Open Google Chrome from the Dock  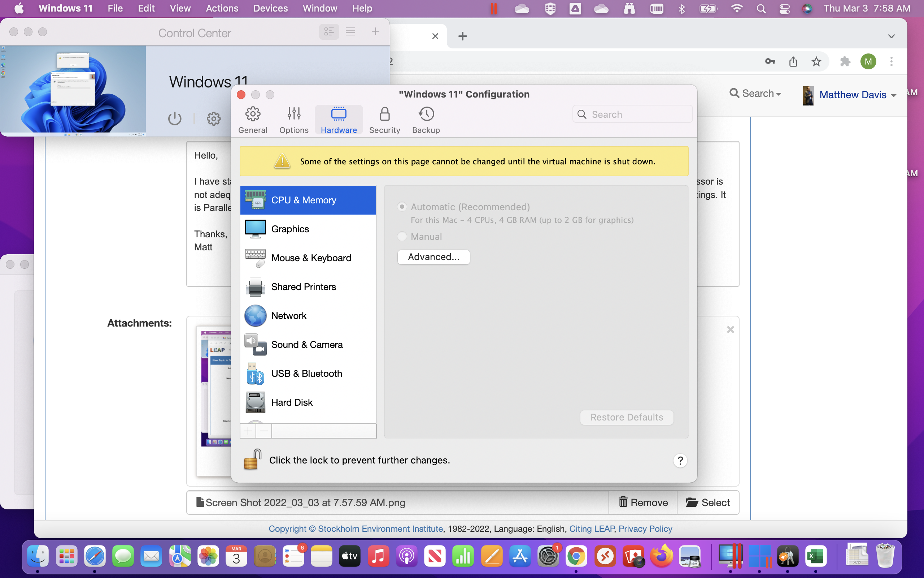tap(576, 556)
